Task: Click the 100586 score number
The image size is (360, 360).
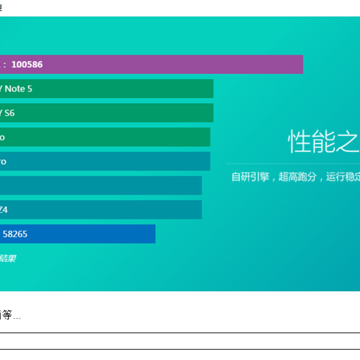Action: [27, 64]
